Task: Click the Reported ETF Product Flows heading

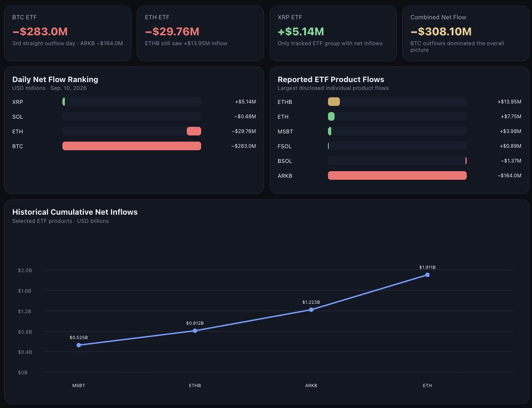Action: (331, 79)
